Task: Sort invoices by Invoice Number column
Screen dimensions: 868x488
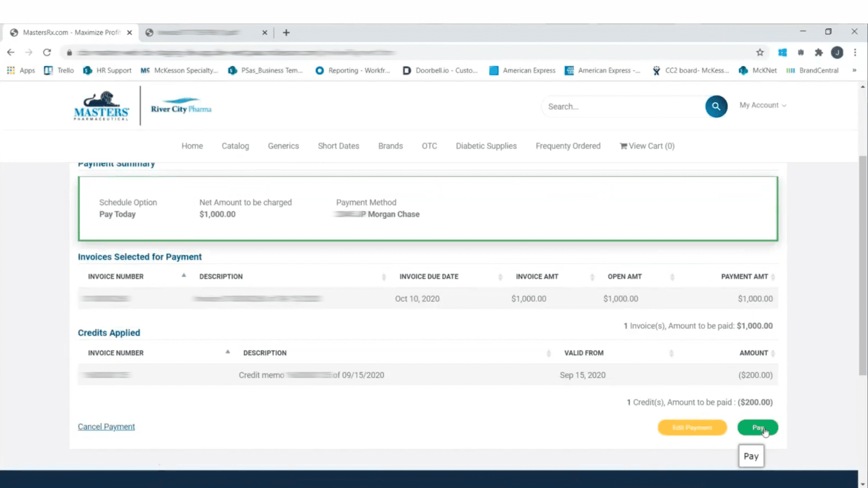Action: point(116,277)
